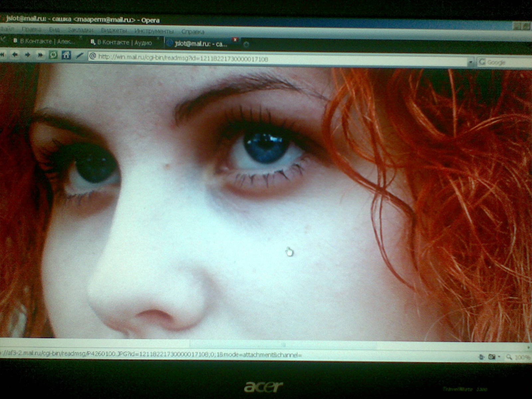Screen dimensions: 532x399
Task: Expand the address bar history dropdown
Action: 470,62
